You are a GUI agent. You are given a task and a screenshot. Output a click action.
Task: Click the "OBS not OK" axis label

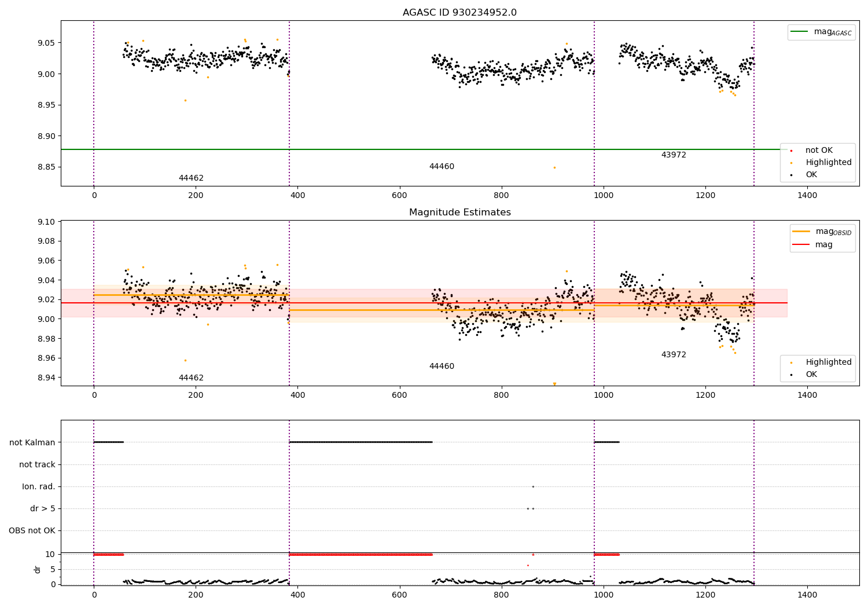(32, 530)
